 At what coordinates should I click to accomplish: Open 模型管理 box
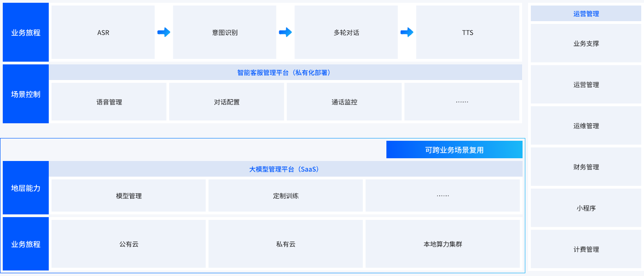point(129,195)
